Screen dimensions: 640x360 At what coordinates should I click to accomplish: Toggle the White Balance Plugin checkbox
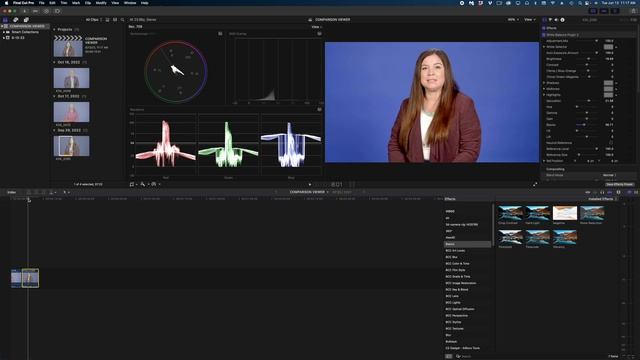pyautogui.click(x=544, y=35)
